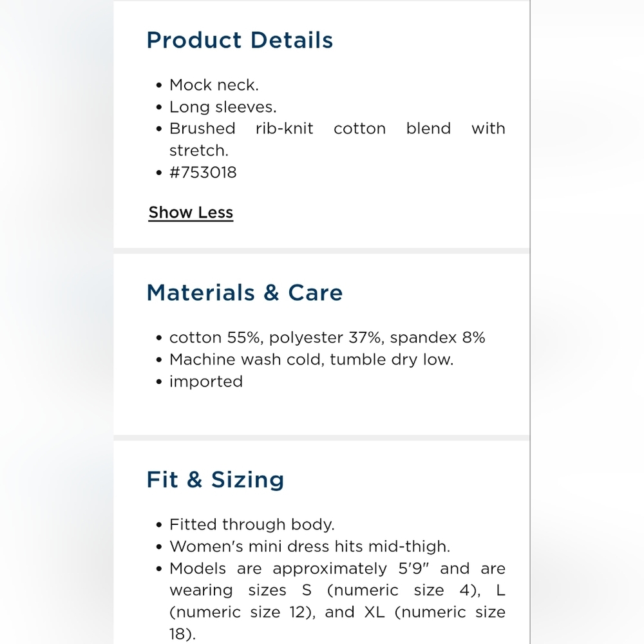Viewport: 644px width, 644px height.
Task: Click the word stretch in product details
Action: pos(199,151)
